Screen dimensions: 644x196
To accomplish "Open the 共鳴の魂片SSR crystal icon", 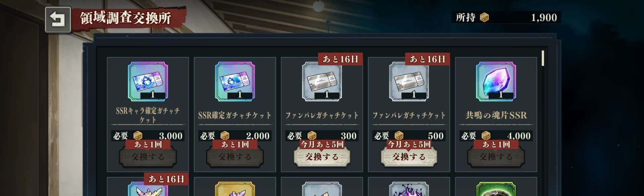I will [496, 81].
